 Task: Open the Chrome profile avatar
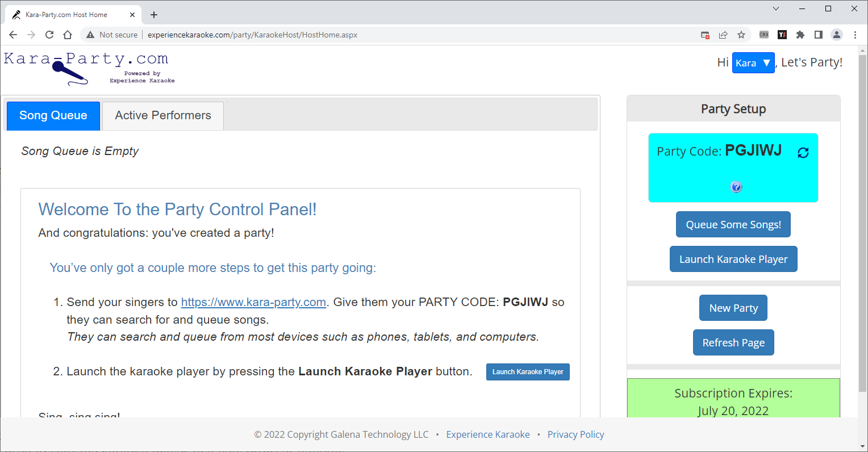(x=837, y=35)
